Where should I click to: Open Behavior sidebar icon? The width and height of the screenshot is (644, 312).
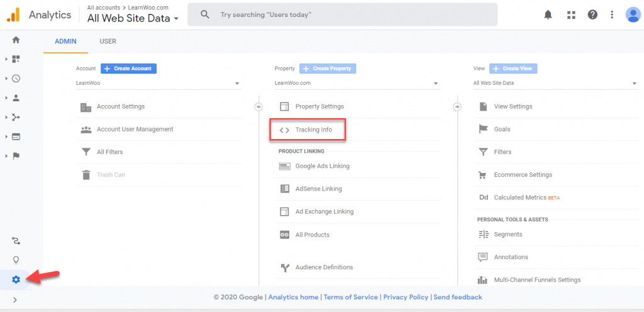16,136
